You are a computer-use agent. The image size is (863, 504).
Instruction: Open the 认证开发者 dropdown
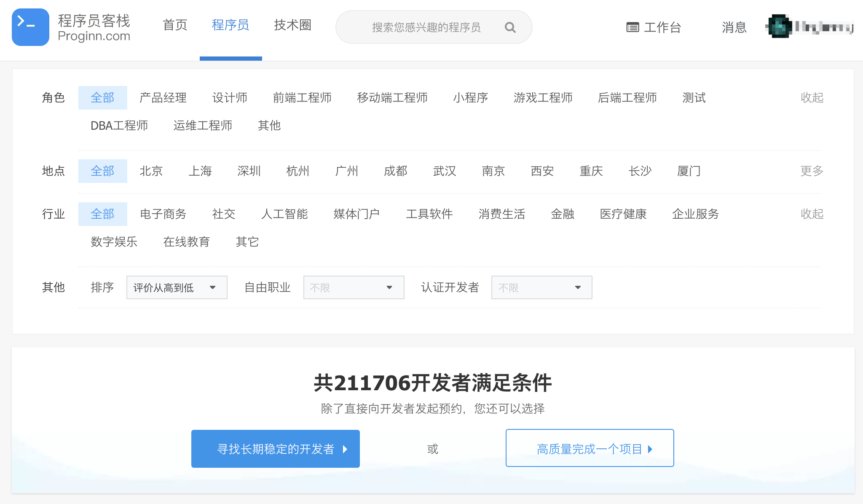[541, 287]
